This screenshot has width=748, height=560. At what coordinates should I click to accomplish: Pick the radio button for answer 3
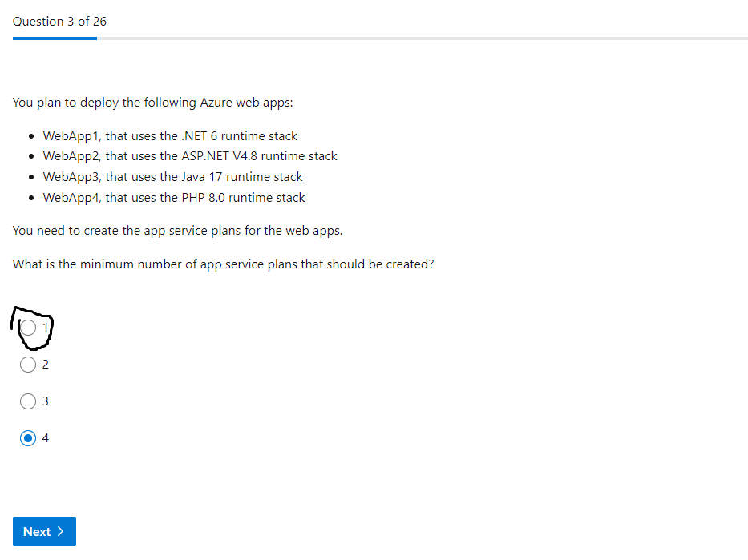pyautogui.click(x=28, y=401)
